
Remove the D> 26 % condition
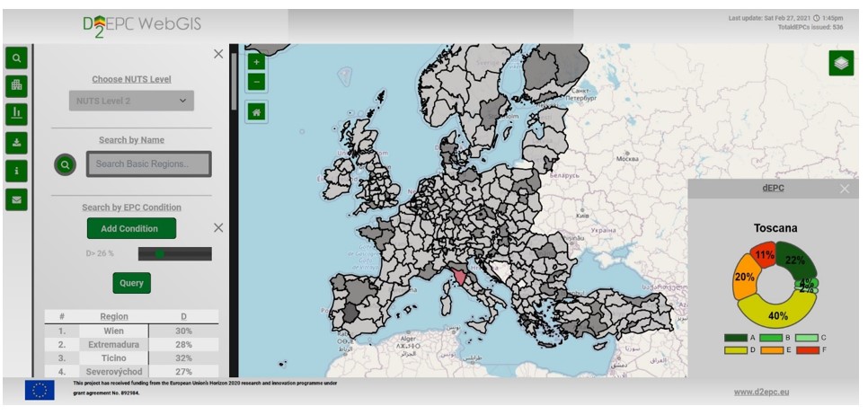[218, 227]
